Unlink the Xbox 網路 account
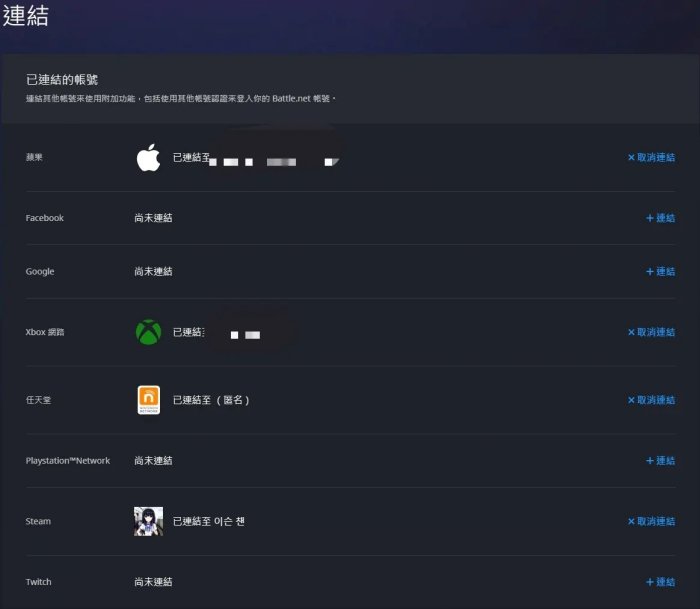 tap(651, 332)
